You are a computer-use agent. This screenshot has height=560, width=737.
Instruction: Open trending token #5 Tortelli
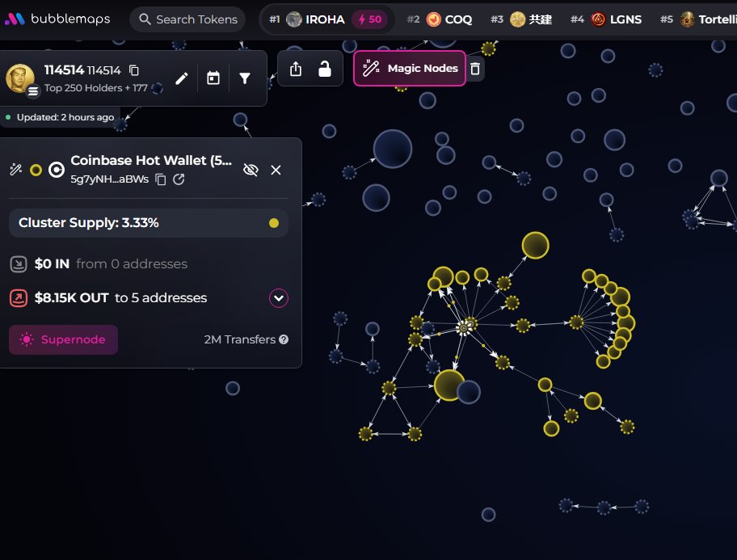click(x=698, y=19)
